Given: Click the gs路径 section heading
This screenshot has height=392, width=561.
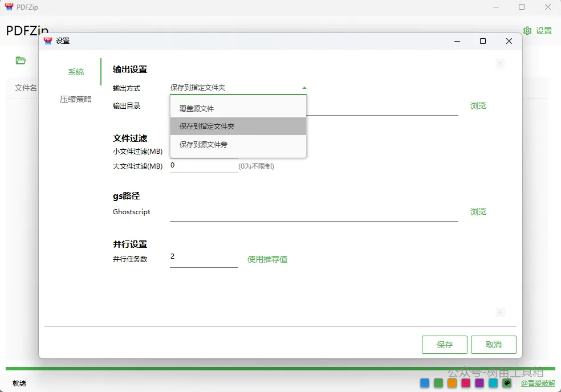Looking at the screenshot, I should pyautogui.click(x=127, y=196).
